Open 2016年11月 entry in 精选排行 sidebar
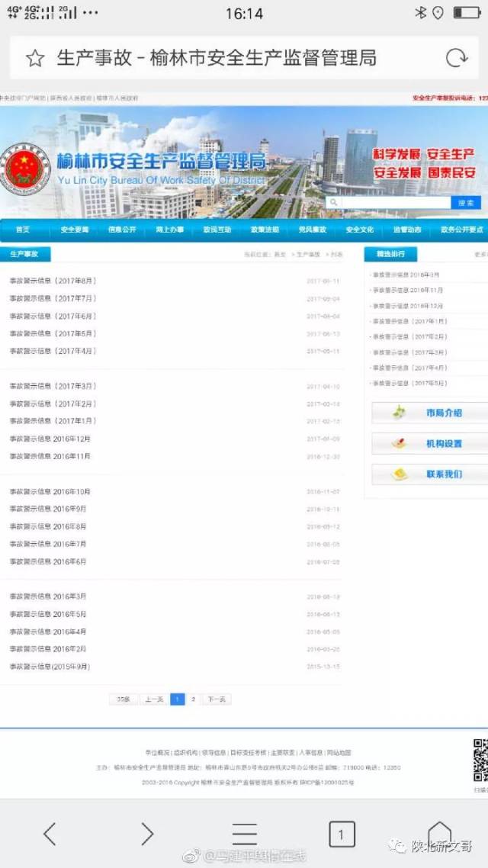Screen dimensions: 488x868 (x=409, y=290)
